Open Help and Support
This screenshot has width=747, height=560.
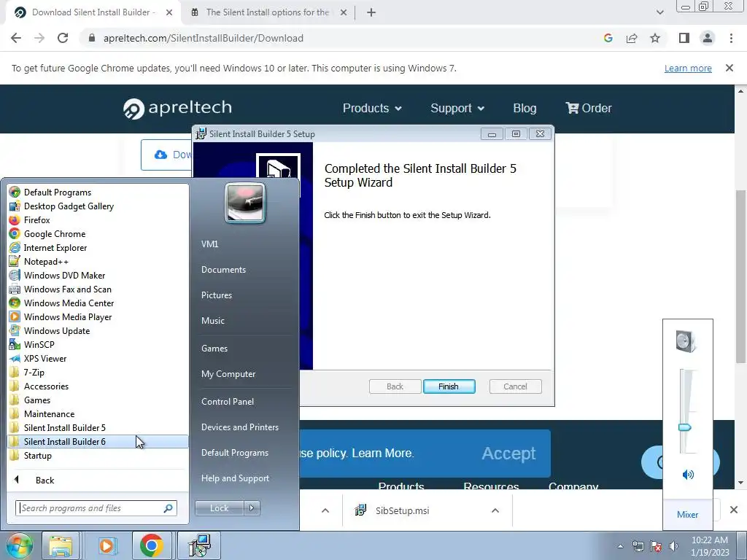tap(235, 478)
